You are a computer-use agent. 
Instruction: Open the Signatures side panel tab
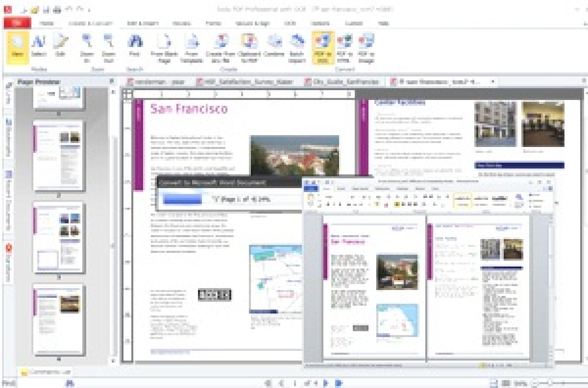click(8, 263)
